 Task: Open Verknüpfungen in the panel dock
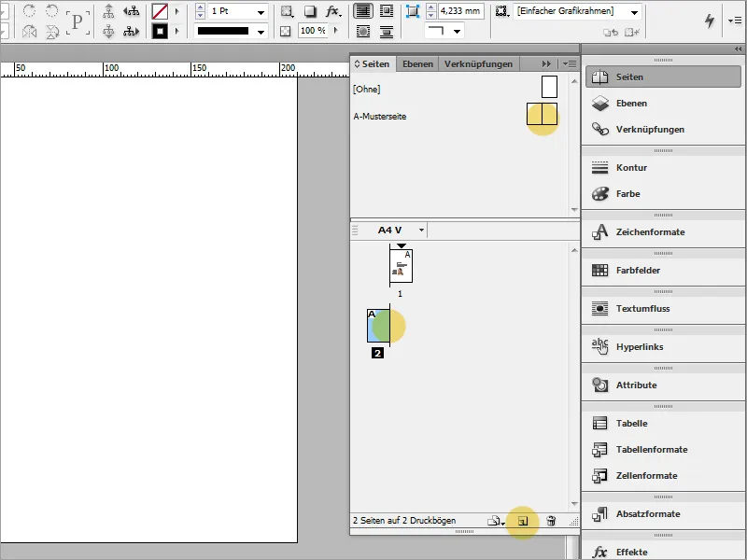(663, 130)
